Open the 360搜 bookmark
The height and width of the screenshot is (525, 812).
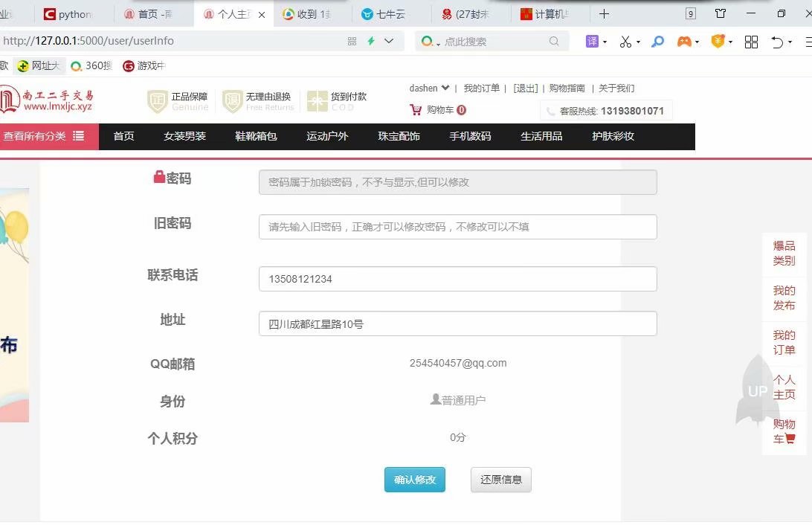point(91,65)
